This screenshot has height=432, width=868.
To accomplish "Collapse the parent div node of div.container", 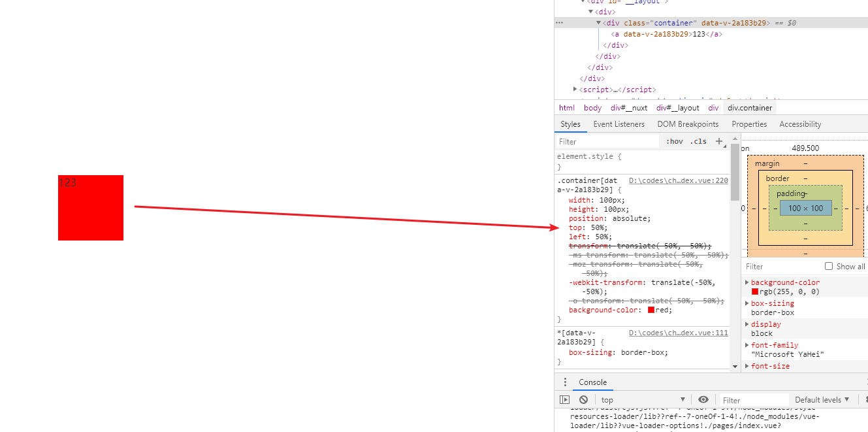I will click(590, 12).
